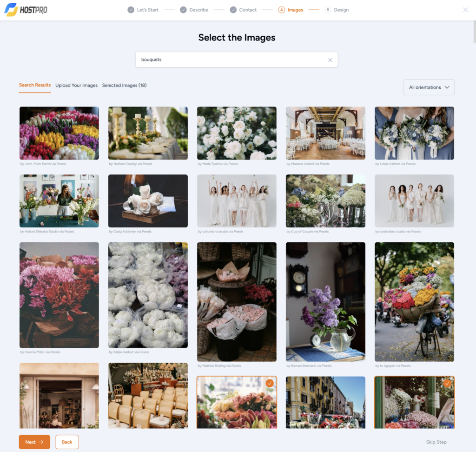Select the flower market baskets image by Mathias Reding
The height and width of the screenshot is (452, 476).
click(237, 302)
